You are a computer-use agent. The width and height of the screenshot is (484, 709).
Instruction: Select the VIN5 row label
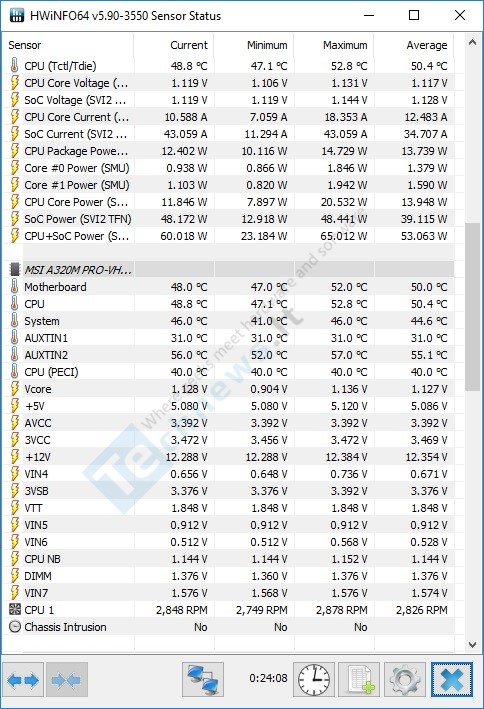36,525
